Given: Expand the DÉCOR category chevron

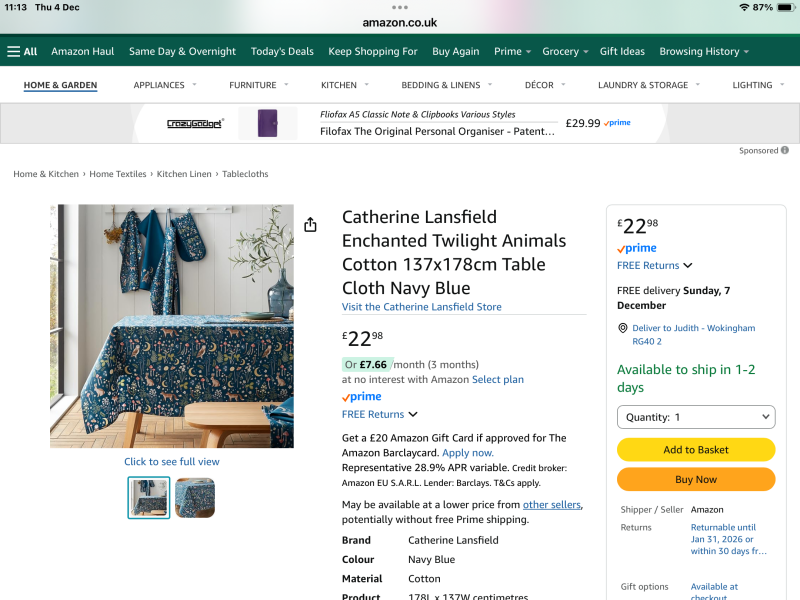Looking at the screenshot, I should (x=563, y=86).
